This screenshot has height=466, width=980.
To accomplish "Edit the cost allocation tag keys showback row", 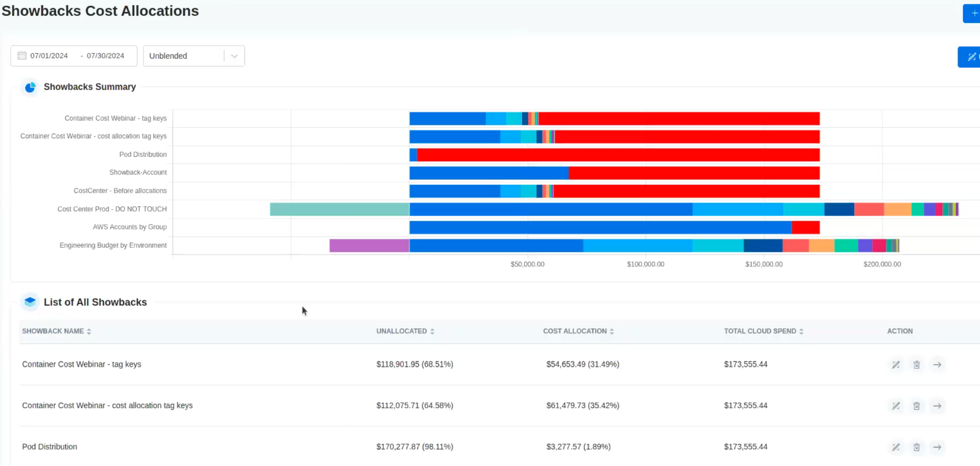I will pos(896,406).
